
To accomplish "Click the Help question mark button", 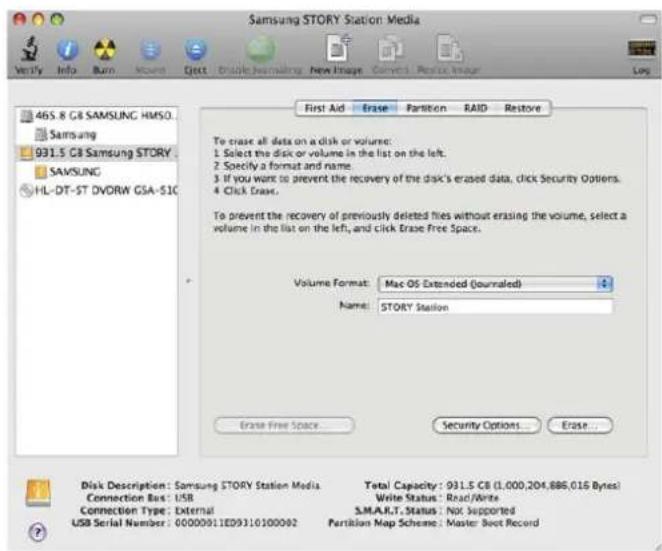I will point(38,532).
